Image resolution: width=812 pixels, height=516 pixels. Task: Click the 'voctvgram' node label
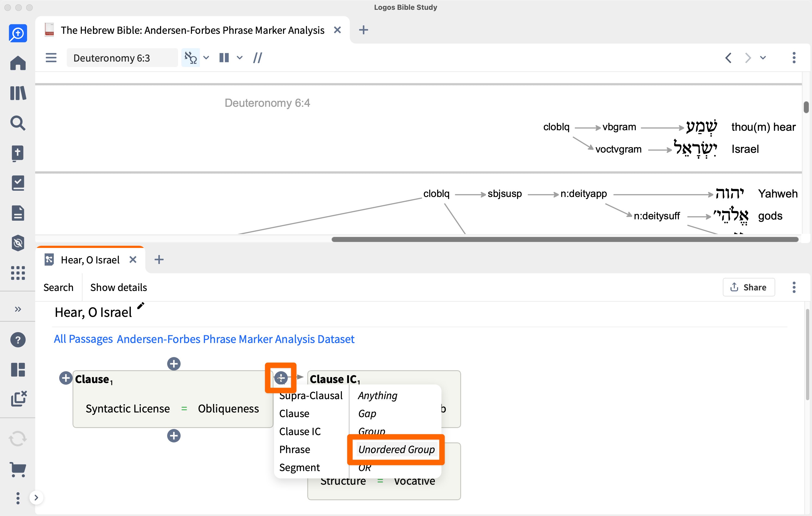coord(618,149)
